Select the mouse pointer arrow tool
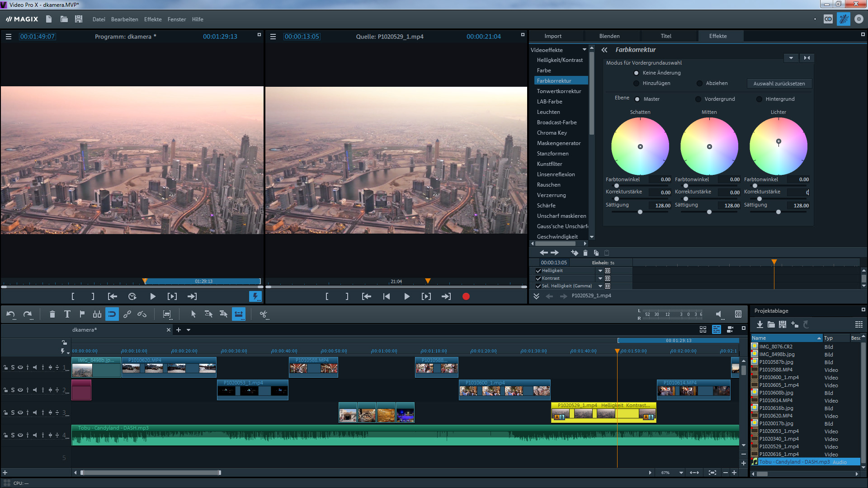This screenshot has height=488, width=868. [193, 314]
